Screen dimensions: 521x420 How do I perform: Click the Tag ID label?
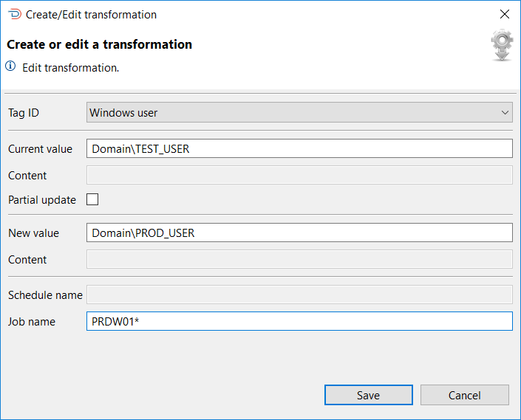[24, 113]
